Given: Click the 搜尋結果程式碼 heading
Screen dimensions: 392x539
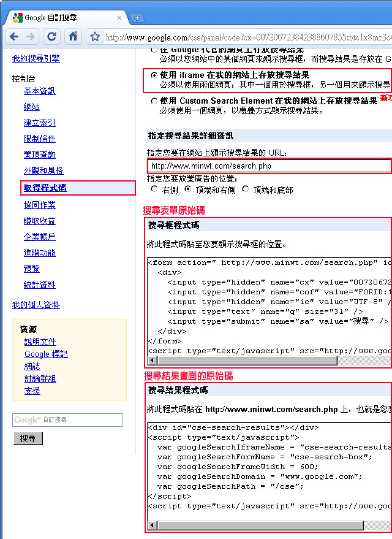Looking at the screenshot, I should pos(178,391).
